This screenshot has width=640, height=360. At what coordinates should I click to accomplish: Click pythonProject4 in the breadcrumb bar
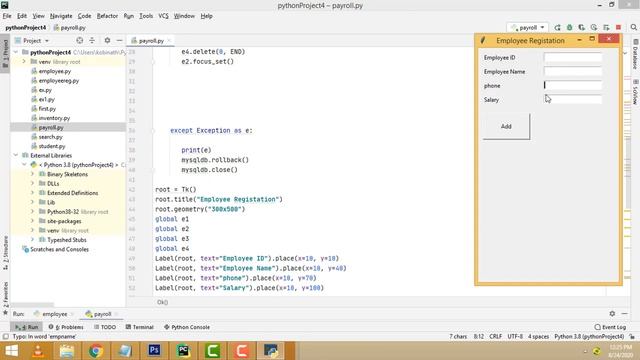26,28
